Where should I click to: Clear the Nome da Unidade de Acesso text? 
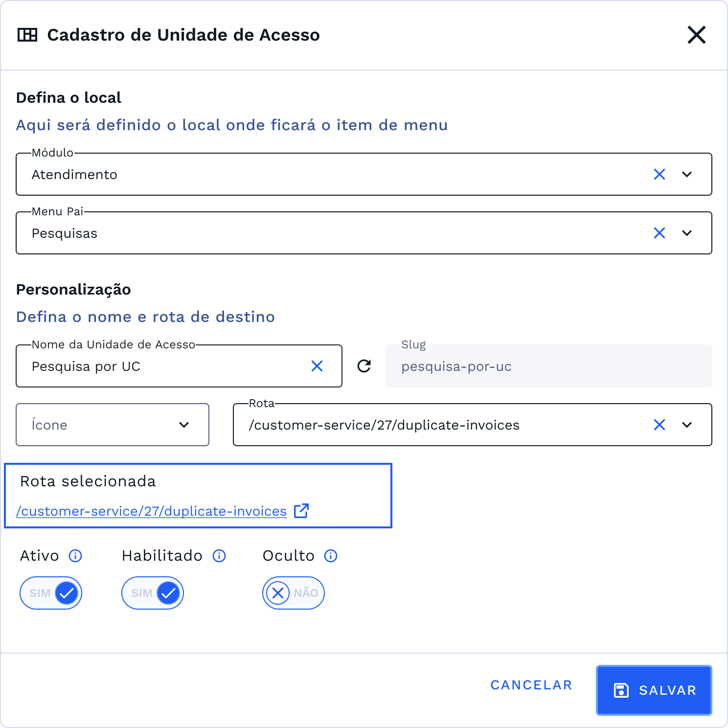tap(317, 365)
